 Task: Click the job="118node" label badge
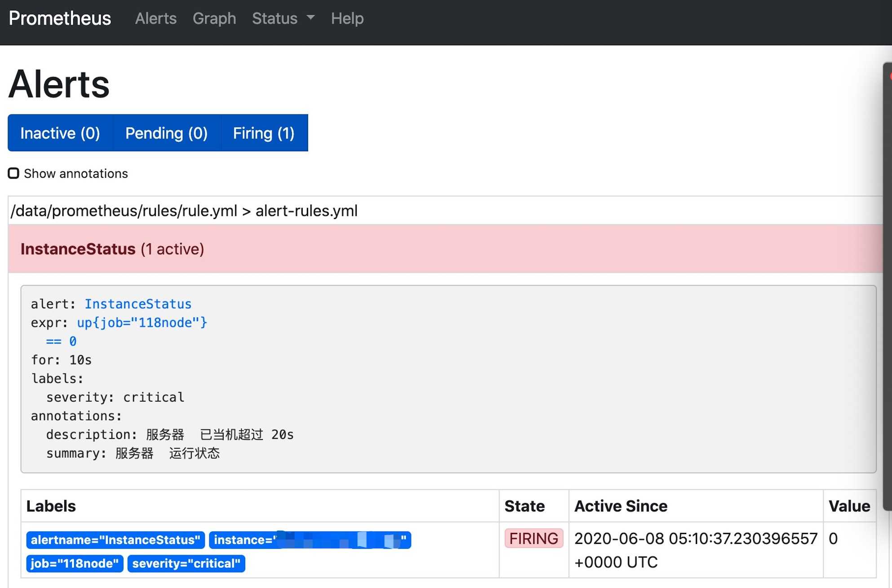tap(75, 563)
